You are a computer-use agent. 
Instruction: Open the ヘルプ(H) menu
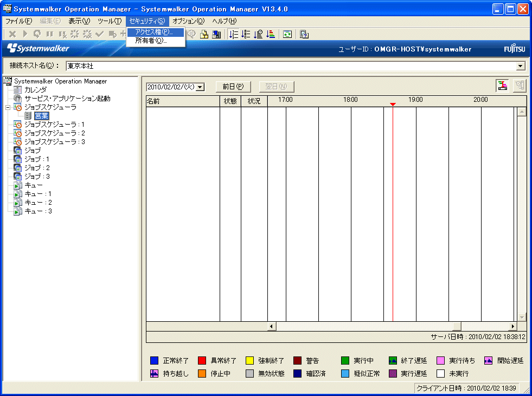click(225, 21)
